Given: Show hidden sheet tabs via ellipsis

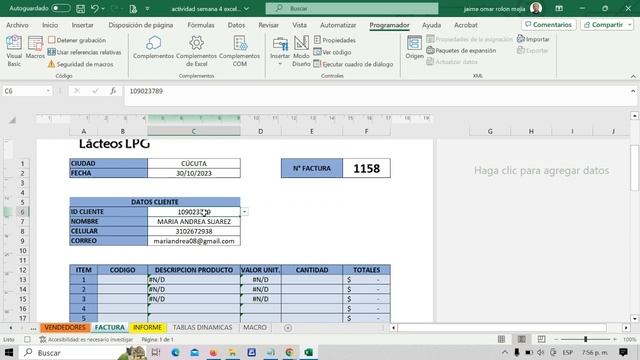Looking at the screenshot, I should point(33,328).
